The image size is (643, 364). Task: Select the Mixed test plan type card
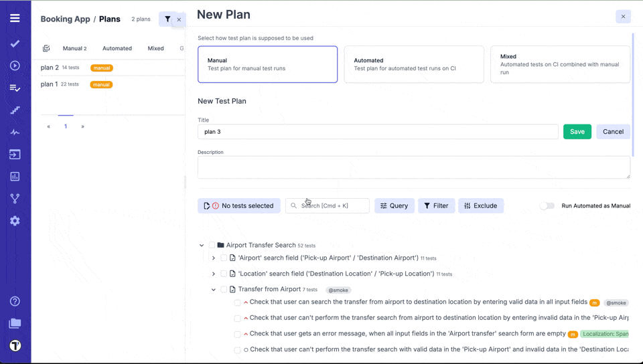tap(560, 64)
